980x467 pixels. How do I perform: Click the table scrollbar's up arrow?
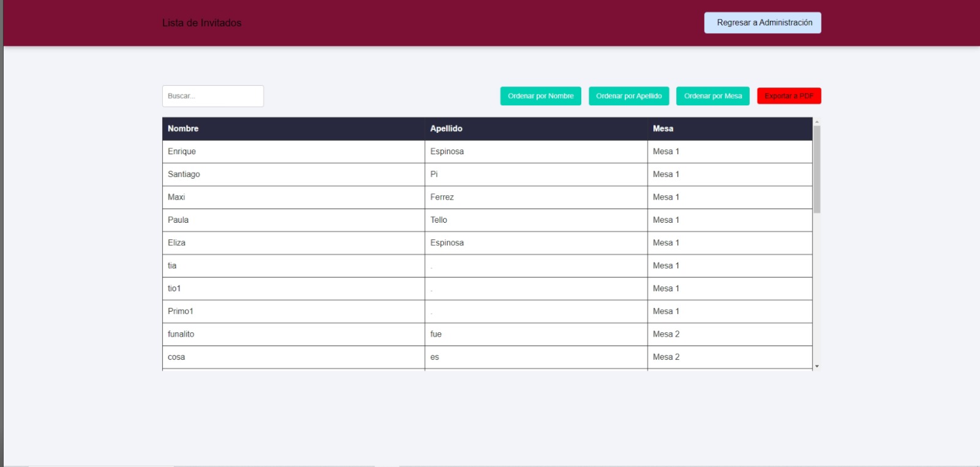[816, 122]
